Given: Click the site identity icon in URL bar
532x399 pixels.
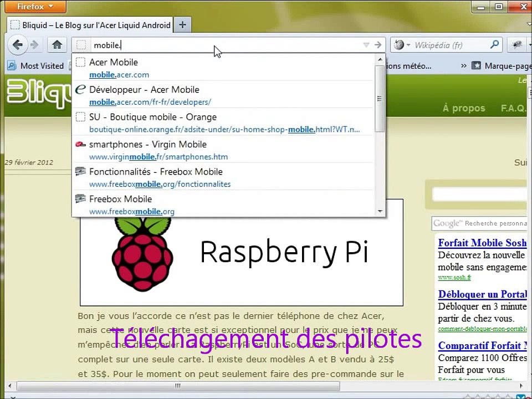Looking at the screenshot, I should click(81, 45).
